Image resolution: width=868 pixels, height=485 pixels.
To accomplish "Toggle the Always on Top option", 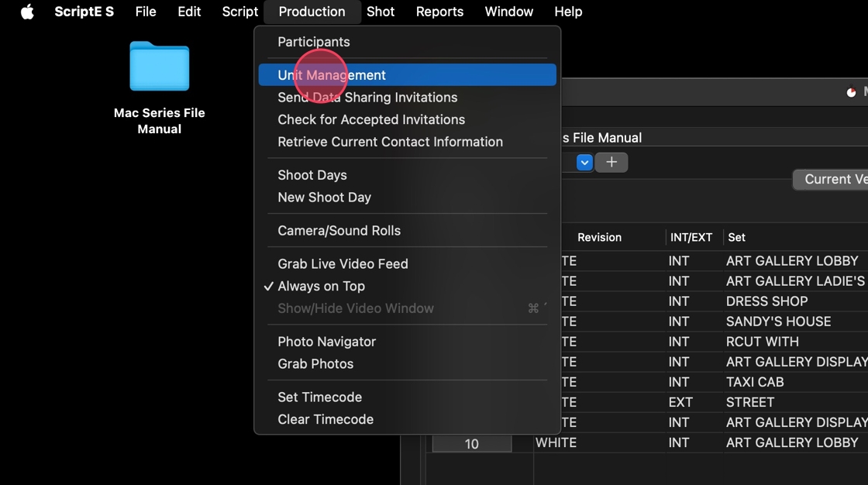I will click(x=321, y=286).
